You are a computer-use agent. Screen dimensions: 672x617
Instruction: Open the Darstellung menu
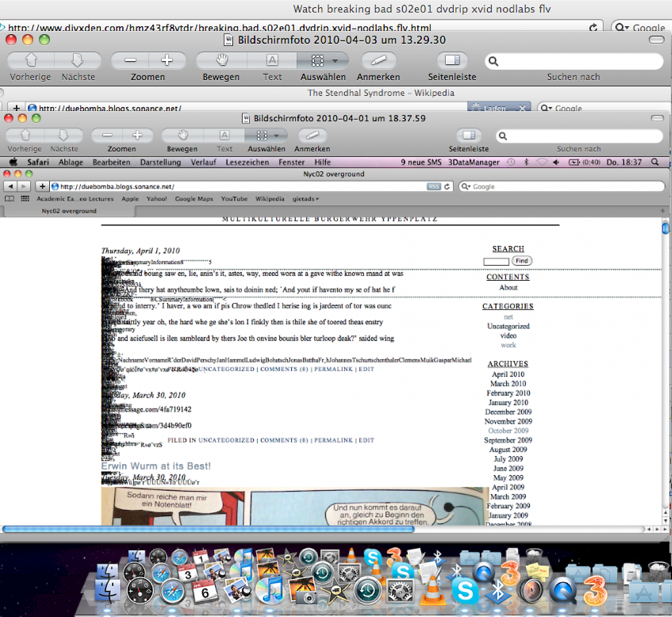tap(160, 162)
